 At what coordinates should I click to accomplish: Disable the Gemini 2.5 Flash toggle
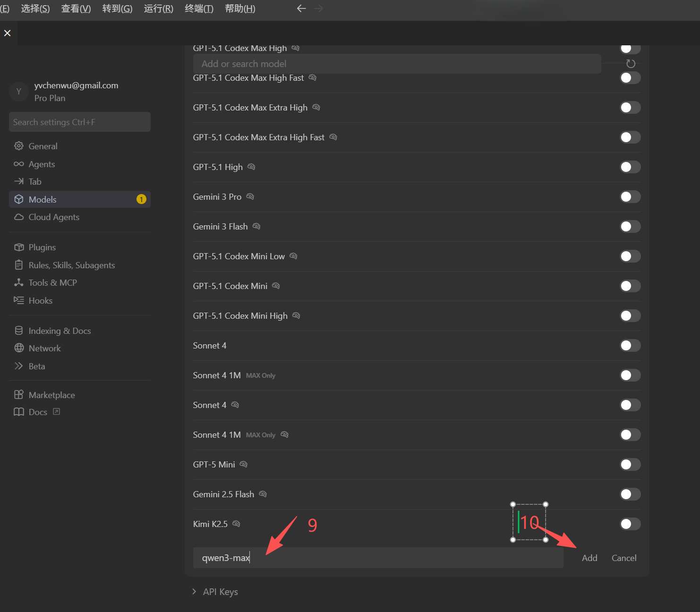[x=630, y=494]
